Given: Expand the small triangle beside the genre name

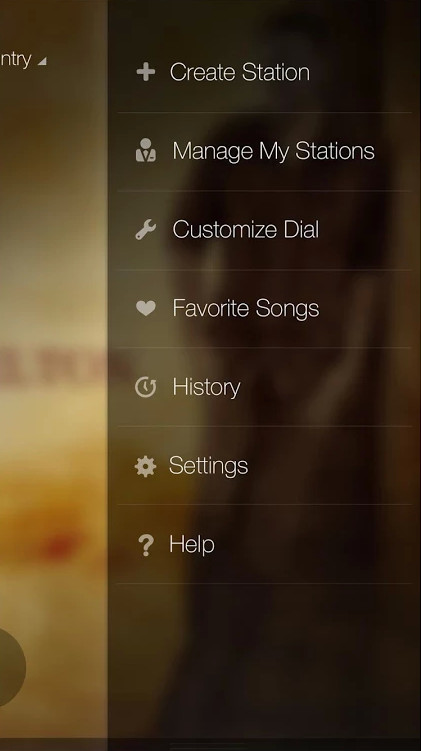Looking at the screenshot, I should [42, 61].
